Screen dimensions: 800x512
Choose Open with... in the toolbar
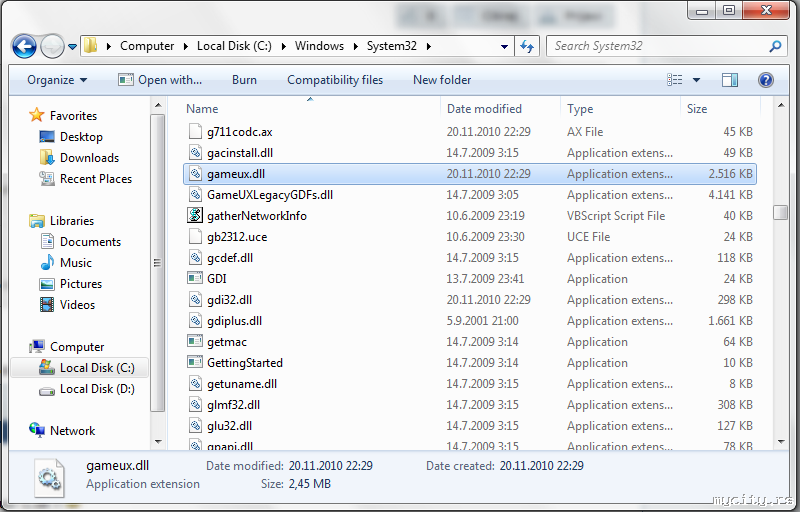[160, 80]
